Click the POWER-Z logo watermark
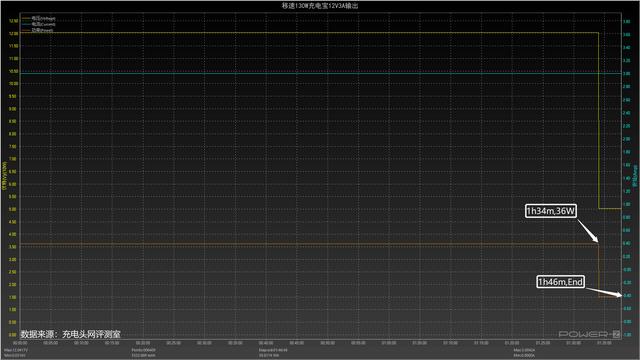640x360 pixels. (x=589, y=334)
